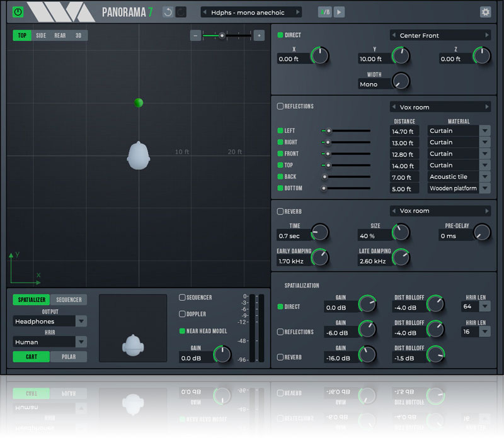
Task: Toggle the Direct section enable
Action: [280, 35]
